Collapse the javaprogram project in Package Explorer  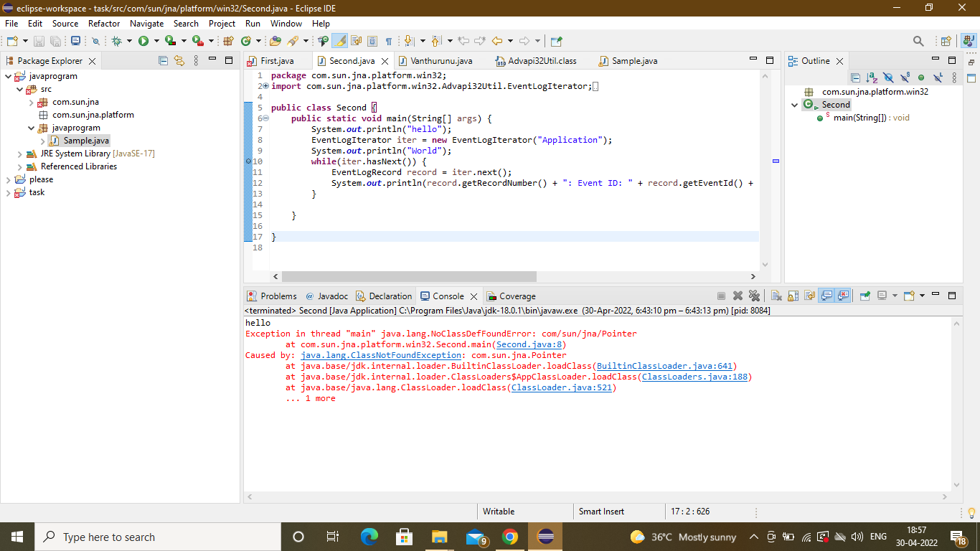tap(8, 76)
